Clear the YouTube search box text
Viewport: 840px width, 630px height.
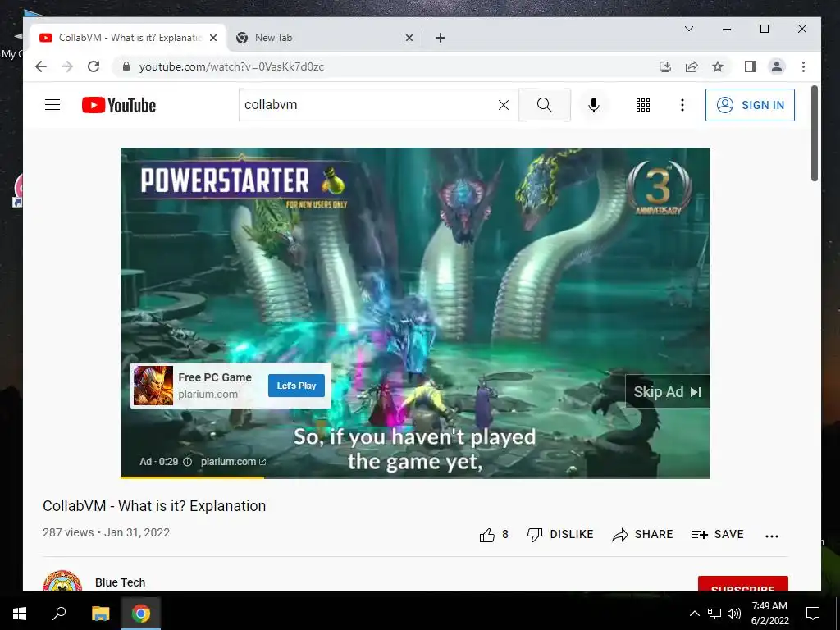(503, 105)
